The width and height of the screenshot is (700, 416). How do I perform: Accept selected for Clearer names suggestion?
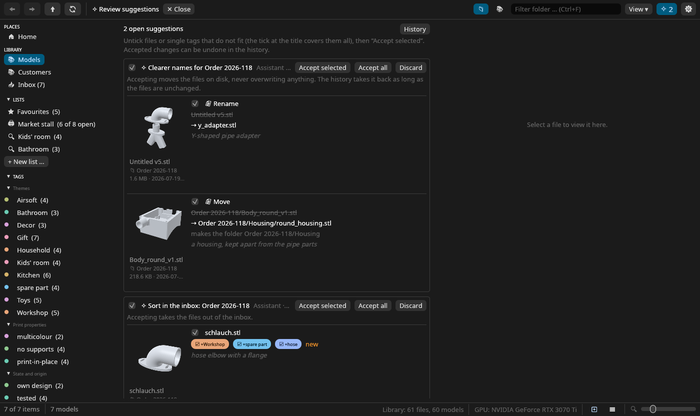click(x=322, y=68)
